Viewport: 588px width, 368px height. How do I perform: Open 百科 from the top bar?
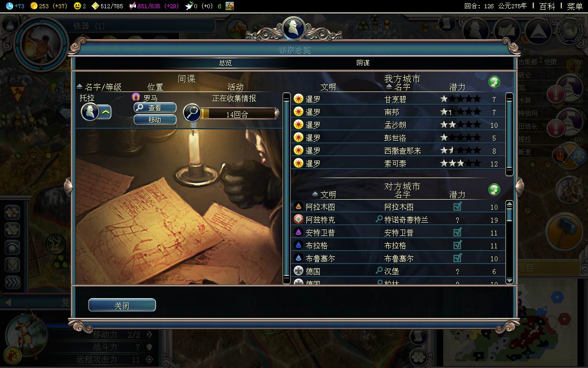547,6
